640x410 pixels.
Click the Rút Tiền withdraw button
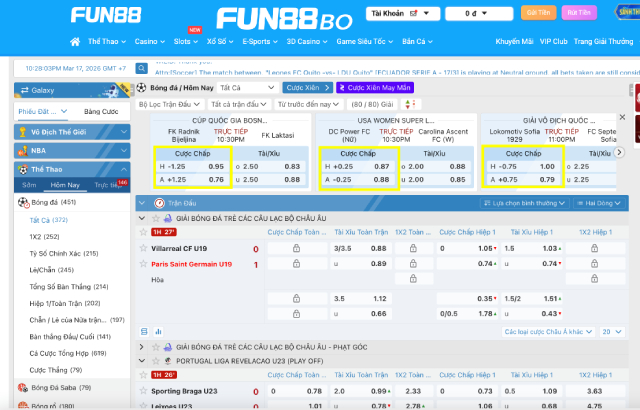579,13
